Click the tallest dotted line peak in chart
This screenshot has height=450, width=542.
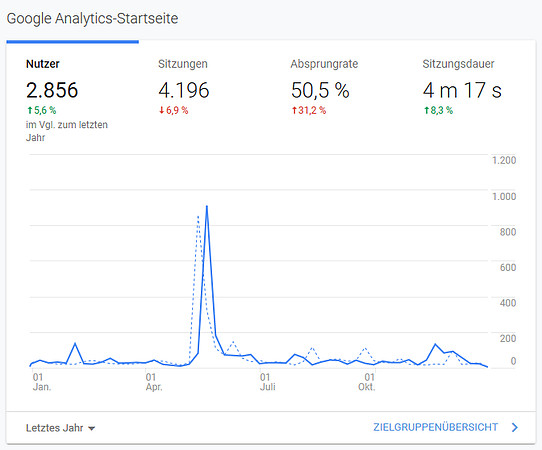tap(198, 217)
